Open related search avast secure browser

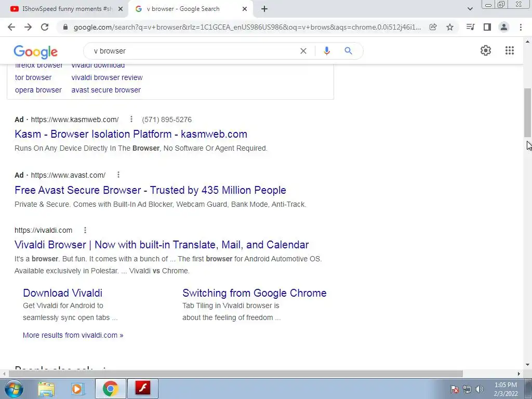coord(106,90)
